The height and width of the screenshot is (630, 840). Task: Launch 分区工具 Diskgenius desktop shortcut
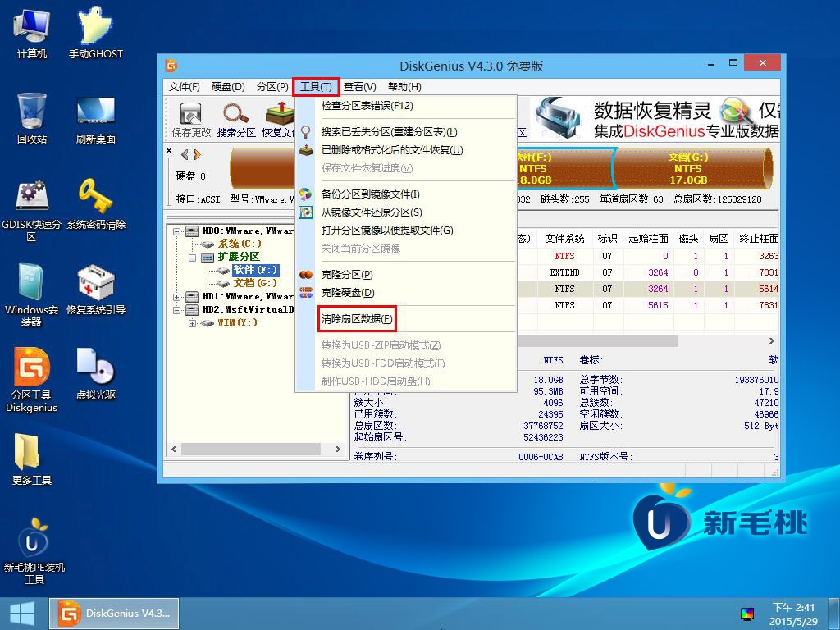click(32, 380)
